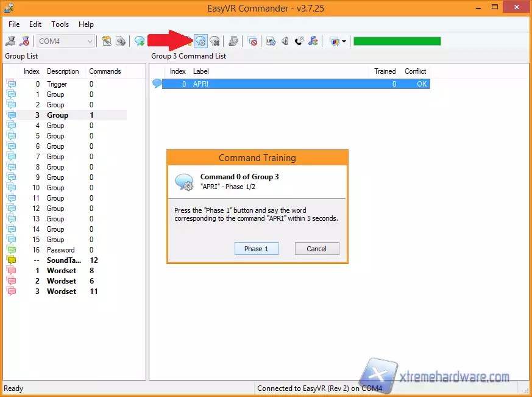The height and width of the screenshot is (397, 532).
Task: Click the Connect device toolbar icon
Action: 10,41
